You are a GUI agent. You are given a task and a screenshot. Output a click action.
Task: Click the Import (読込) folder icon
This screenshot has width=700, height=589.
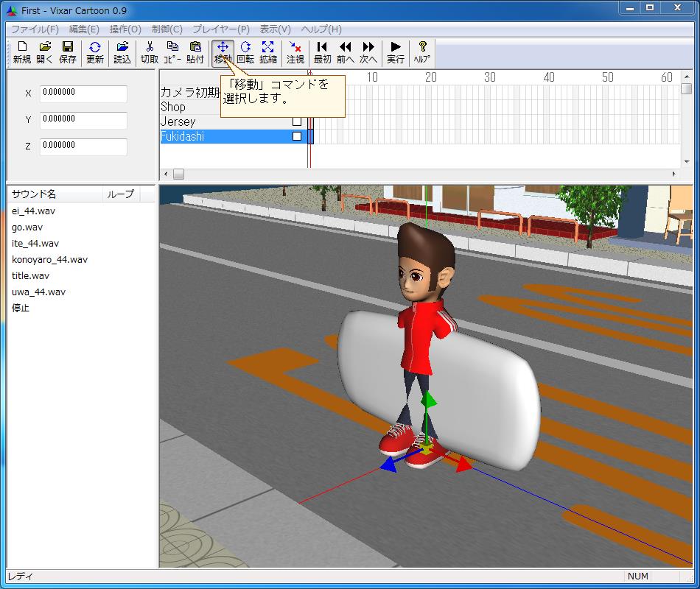122,52
